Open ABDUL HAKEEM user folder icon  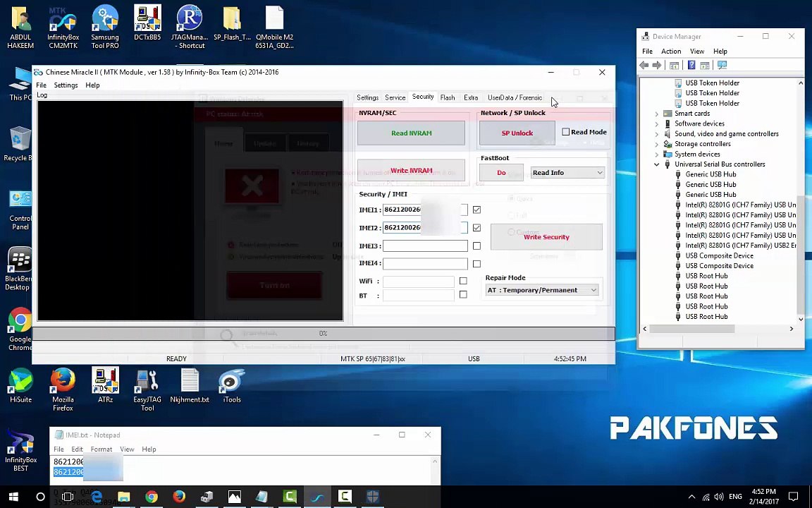(x=20, y=27)
